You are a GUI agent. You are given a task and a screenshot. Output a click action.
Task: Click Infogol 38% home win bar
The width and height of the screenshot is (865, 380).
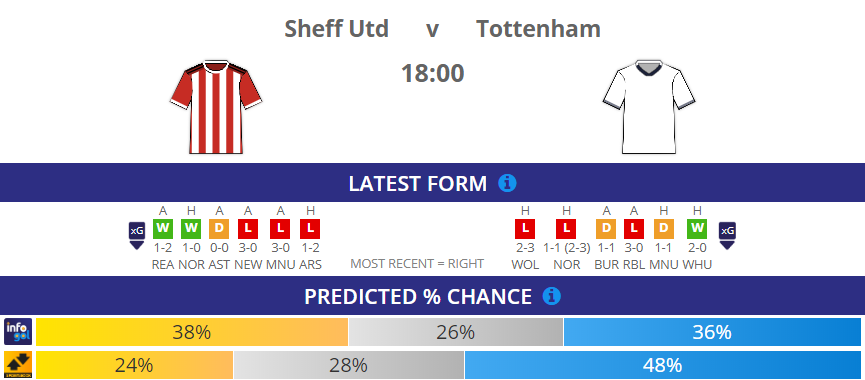(x=192, y=332)
